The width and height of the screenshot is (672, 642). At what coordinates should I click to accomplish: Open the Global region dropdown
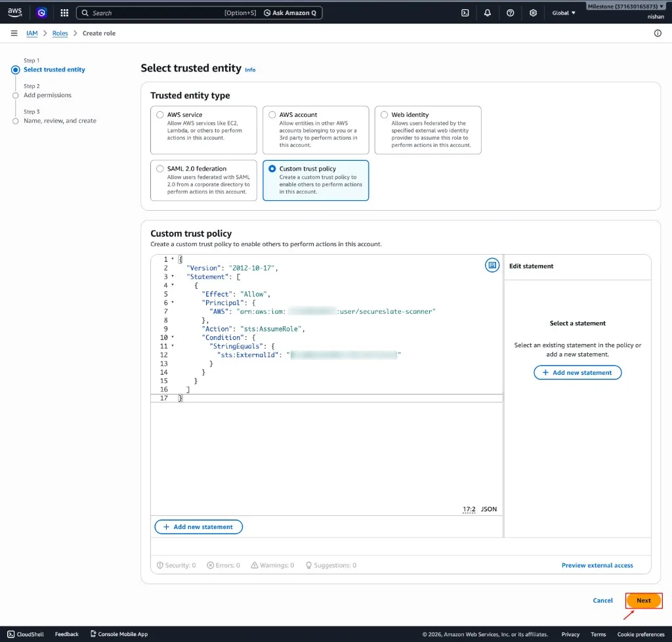[x=564, y=13]
